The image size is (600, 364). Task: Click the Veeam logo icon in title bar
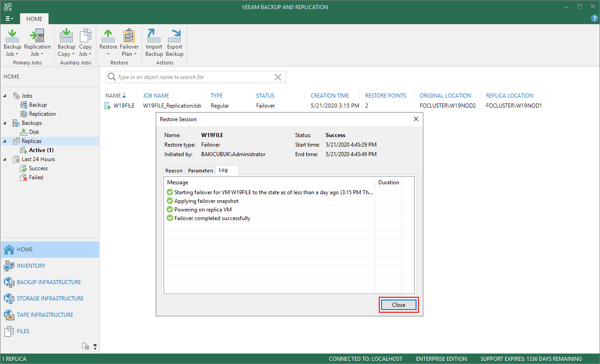pyautogui.click(x=7, y=6)
